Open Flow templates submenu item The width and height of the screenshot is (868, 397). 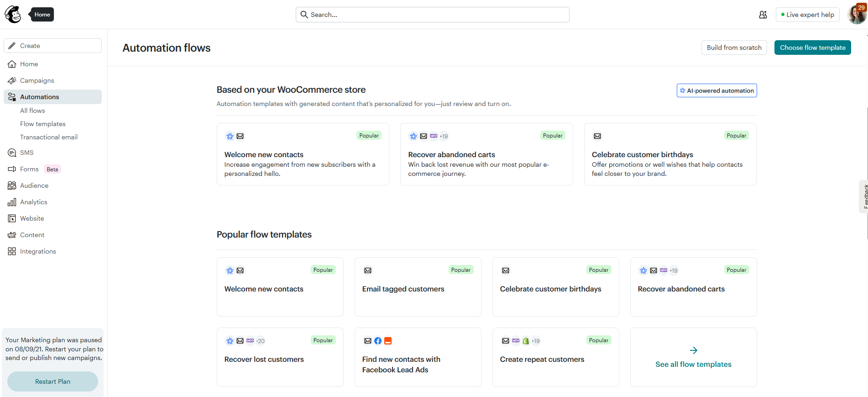click(43, 124)
